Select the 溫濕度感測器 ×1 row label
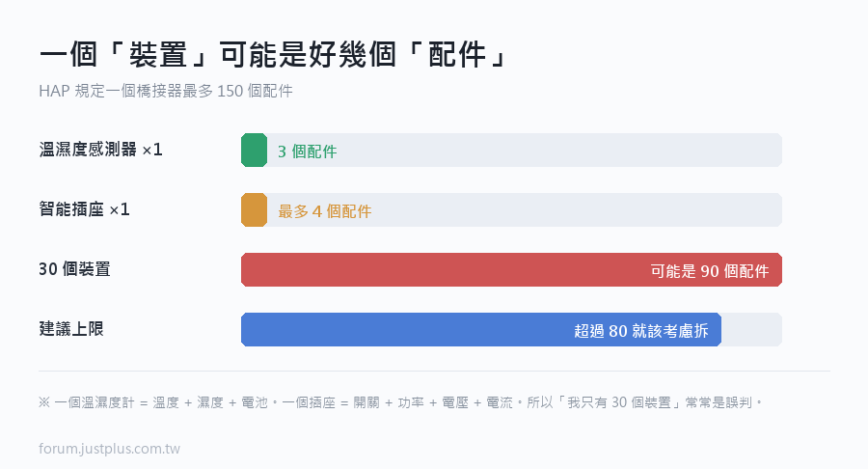Image resolution: width=868 pixels, height=469 pixels. pyautogui.click(x=100, y=150)
